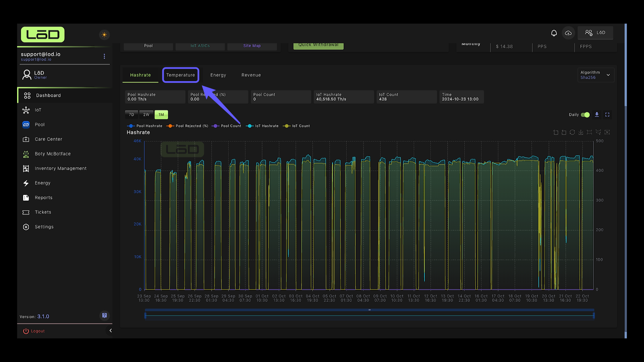Viewport: 644px width, 362px height.
Task: Activate rectangle brush selection tool
Action: point(589,132)
